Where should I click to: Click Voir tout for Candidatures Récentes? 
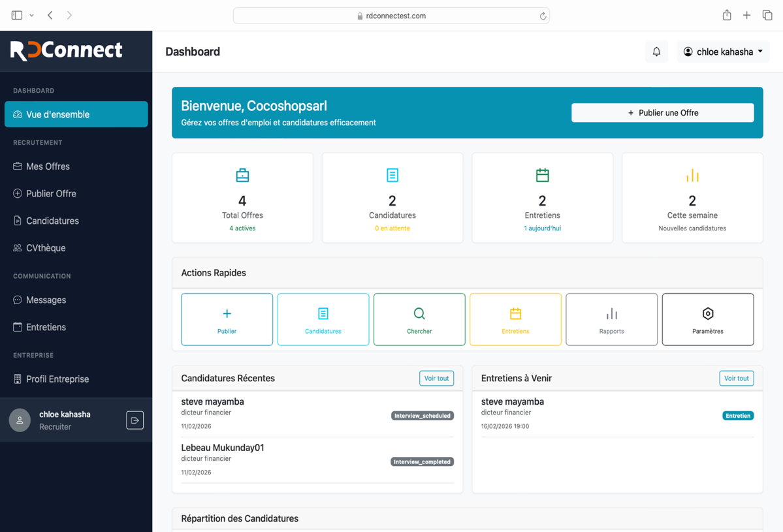click(x=436, y=379)
